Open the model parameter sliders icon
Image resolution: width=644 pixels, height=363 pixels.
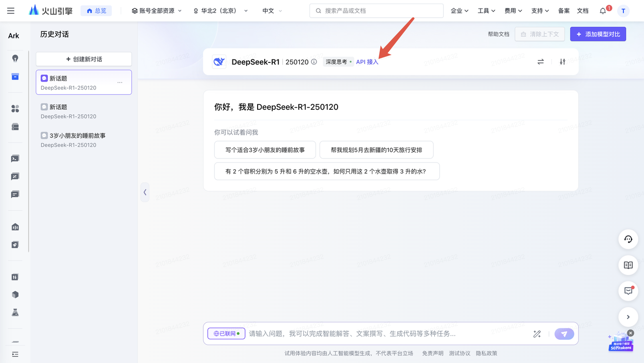coord(562,62)
